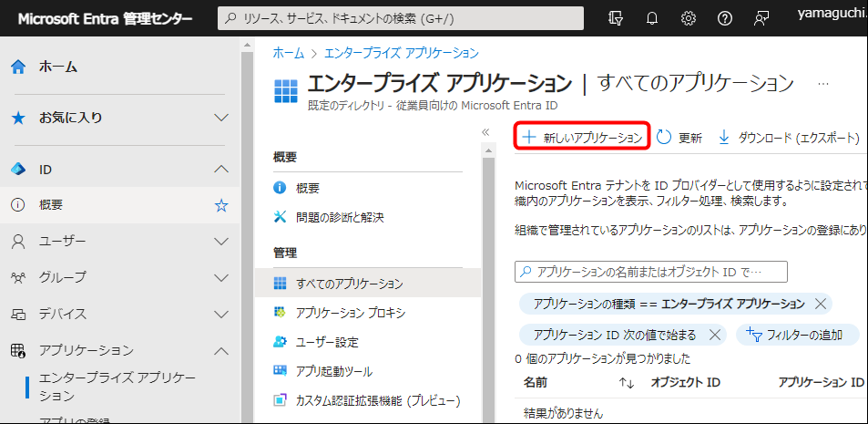Click the ユーザー person icon
868x424 pixels.
point(18,241)
